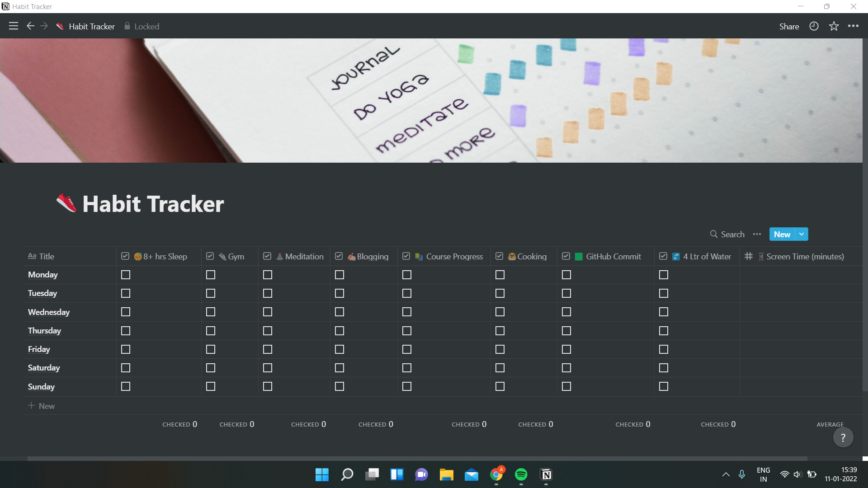Click the back navigation arrow
Viewport: 868px width, 488px height.
[x=30, y=26]
